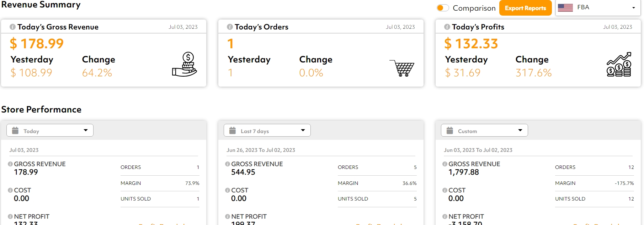The height and width of the screenshot is (225, 644).
Task: Click the Export Reports button
Action: point(525,7)
